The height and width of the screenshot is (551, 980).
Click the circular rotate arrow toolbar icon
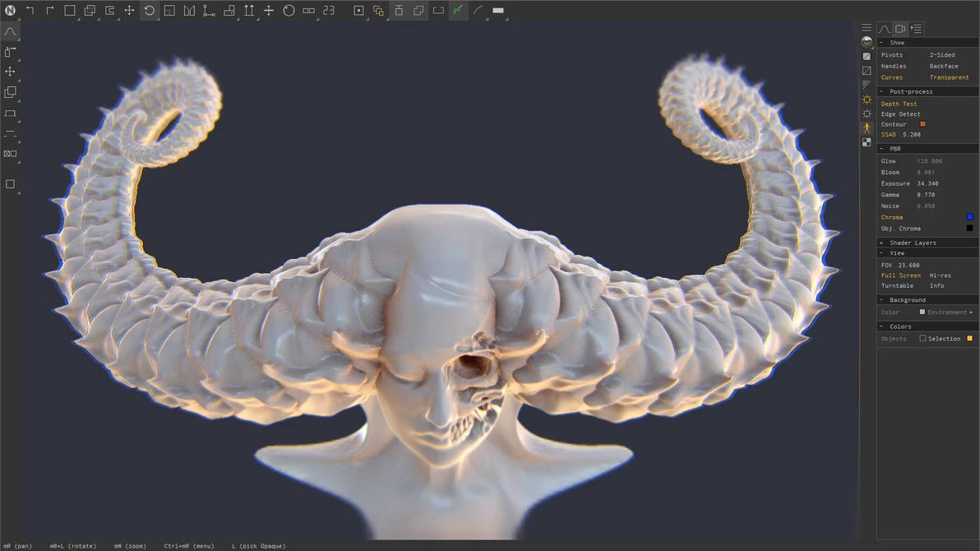point(150,10)
